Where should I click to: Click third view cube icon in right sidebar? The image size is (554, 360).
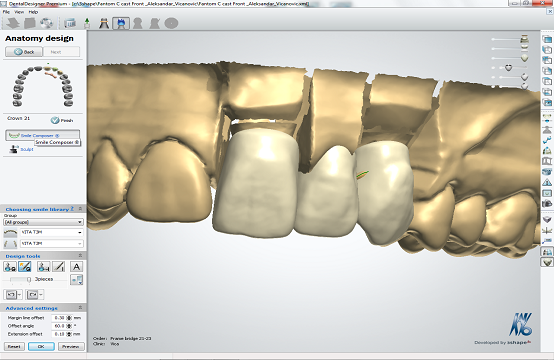pyautogui.click(x=547, y=60)
